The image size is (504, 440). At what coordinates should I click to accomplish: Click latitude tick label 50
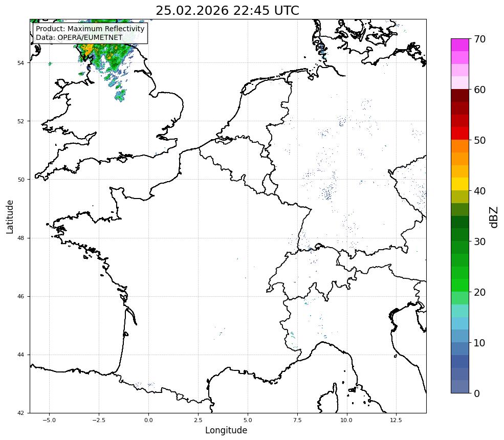(x=20, y=180)
